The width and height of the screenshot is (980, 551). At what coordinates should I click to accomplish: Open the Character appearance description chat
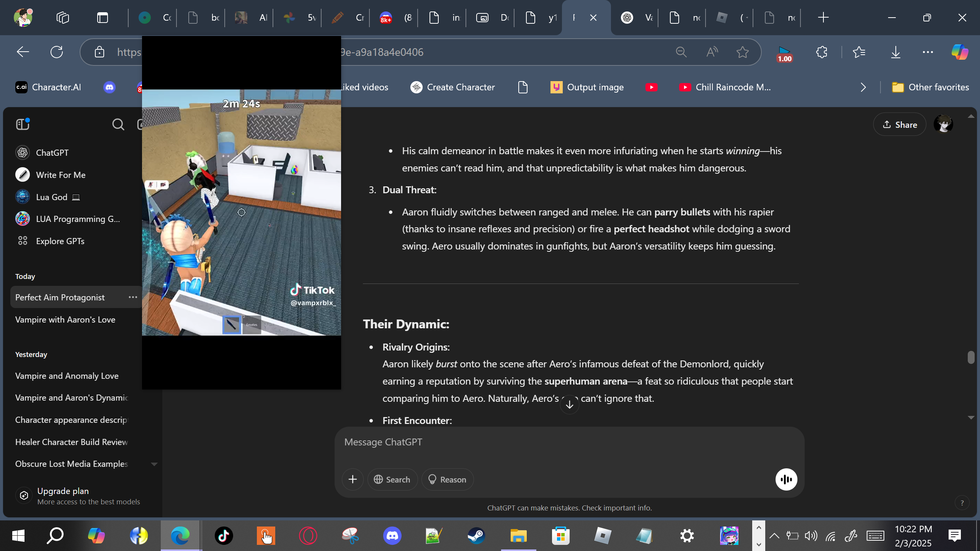coord(71,420)
